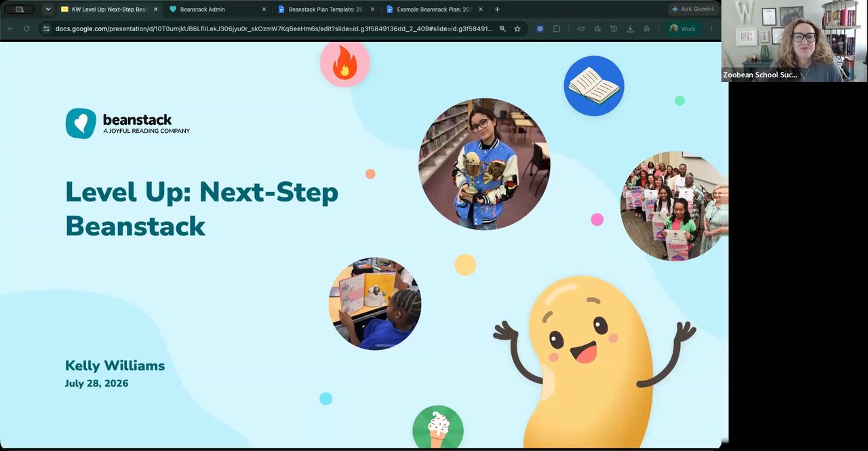
Task: Click the student reading book photo
Action: 375,303
